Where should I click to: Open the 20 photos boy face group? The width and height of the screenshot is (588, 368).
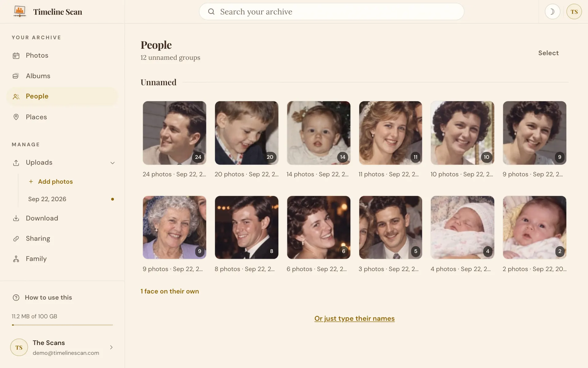click(247, 133)
